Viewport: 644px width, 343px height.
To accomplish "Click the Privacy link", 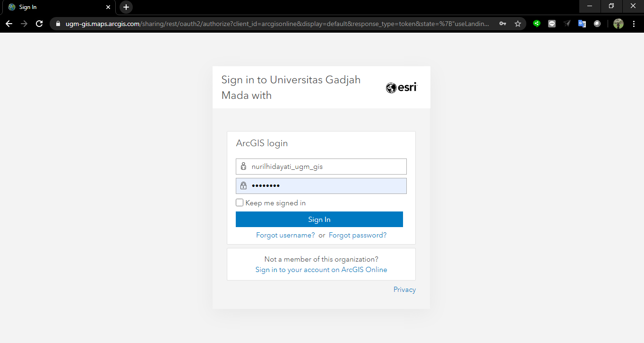I will tap(404, 290).
